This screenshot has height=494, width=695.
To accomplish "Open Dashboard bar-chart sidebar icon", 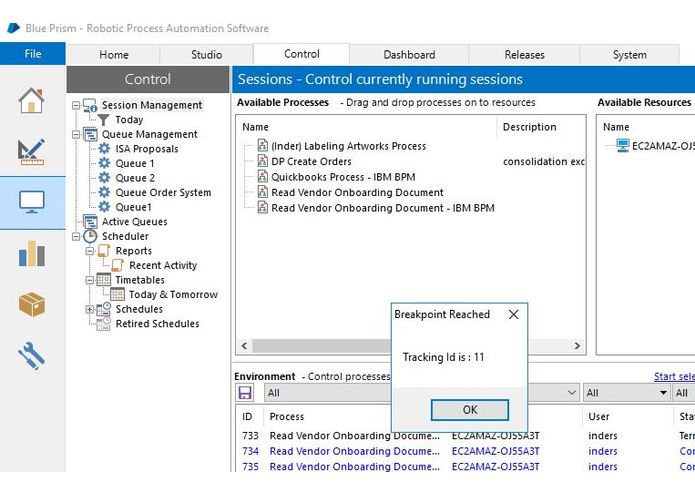I will click(31, 253).
